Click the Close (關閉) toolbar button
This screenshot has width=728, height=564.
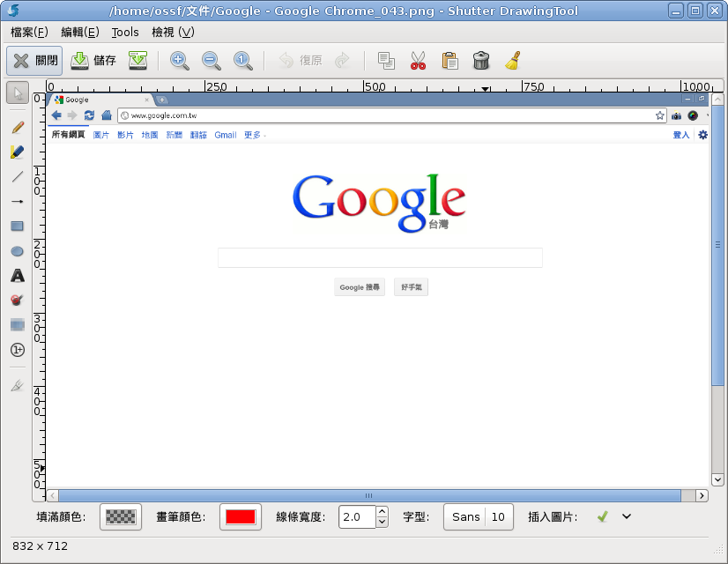tap(34, 60)
